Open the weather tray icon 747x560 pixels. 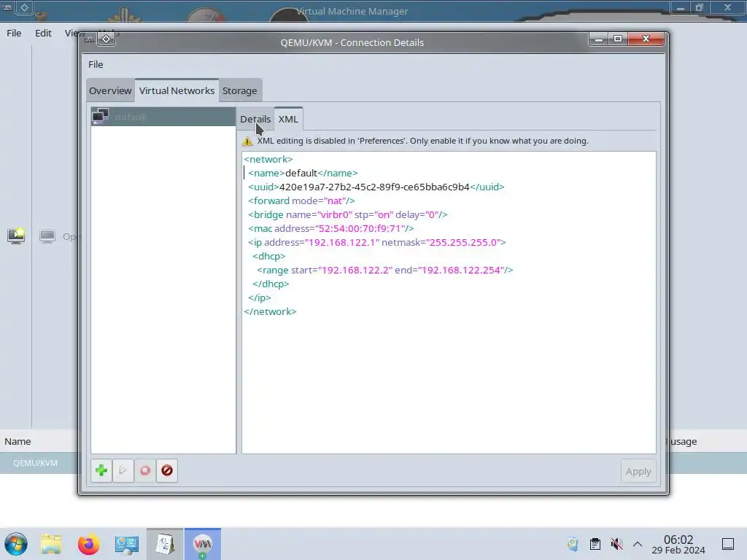573,544
